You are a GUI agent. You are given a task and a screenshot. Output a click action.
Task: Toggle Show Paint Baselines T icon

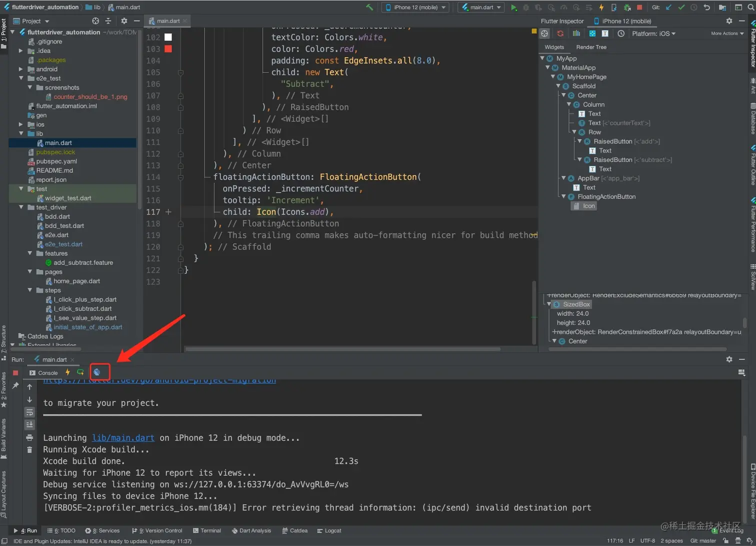point(605,33)
